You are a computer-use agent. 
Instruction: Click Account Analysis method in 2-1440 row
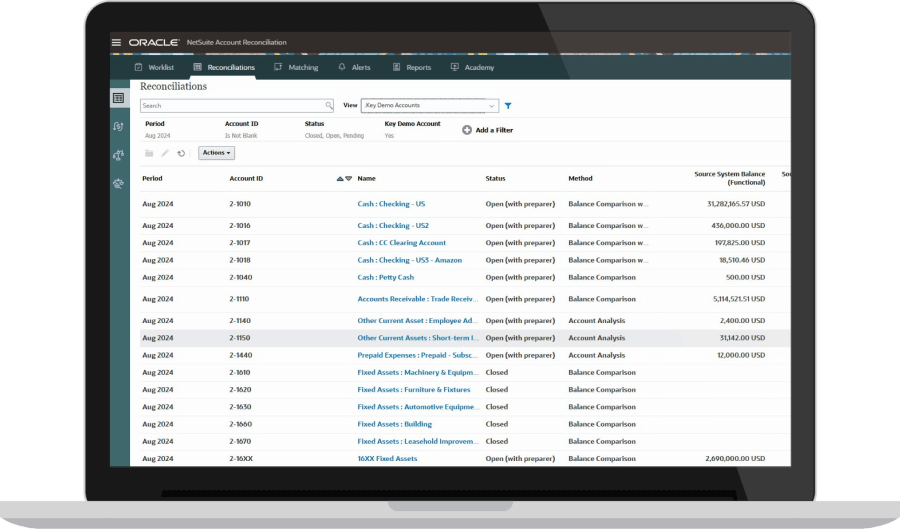(596, 355)
